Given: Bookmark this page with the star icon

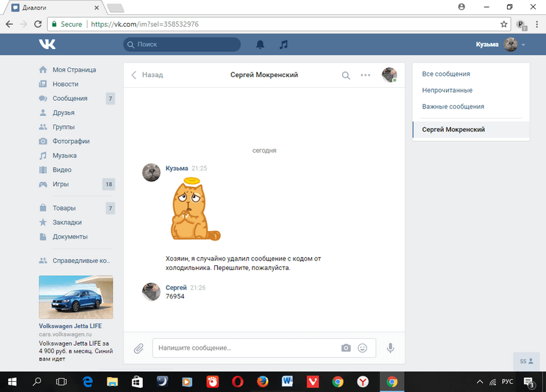Looking at the screenshot, I should point(504,24).
